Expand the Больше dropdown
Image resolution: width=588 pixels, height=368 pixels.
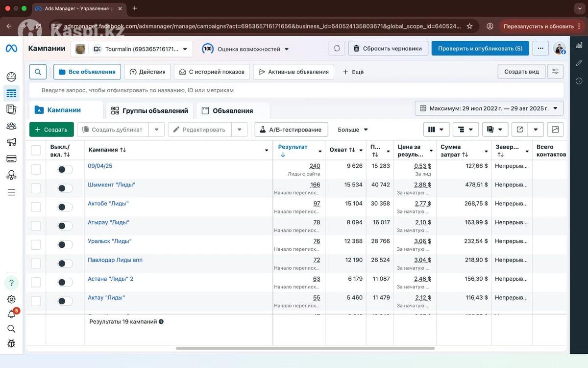(x=353, y=130)
